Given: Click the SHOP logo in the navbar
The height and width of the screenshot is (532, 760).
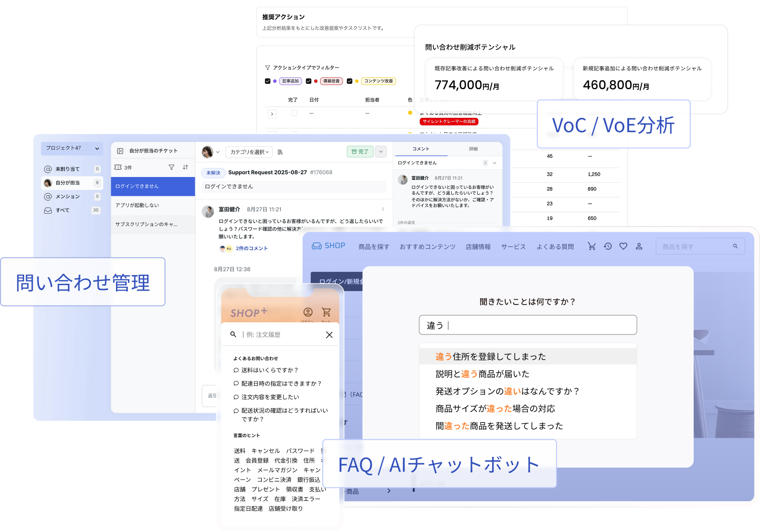Looking at the screenshot, I should [x=329, y=246].
